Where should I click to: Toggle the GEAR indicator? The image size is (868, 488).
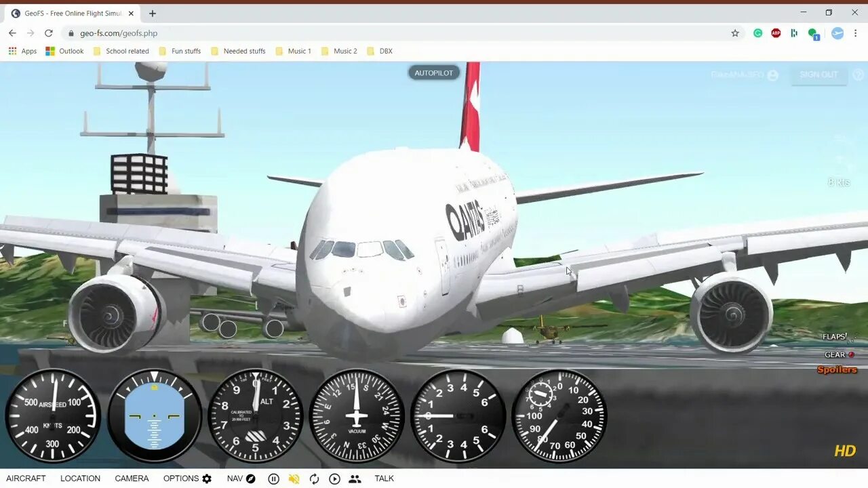coord(839,354)
